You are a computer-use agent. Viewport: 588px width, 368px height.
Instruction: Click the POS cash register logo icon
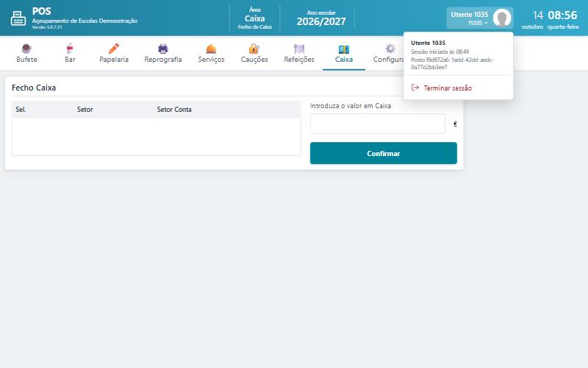18,18
